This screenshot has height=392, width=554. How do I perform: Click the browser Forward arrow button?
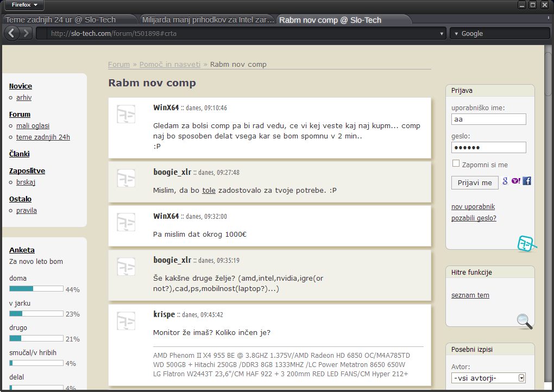click(x=26, y=33)
